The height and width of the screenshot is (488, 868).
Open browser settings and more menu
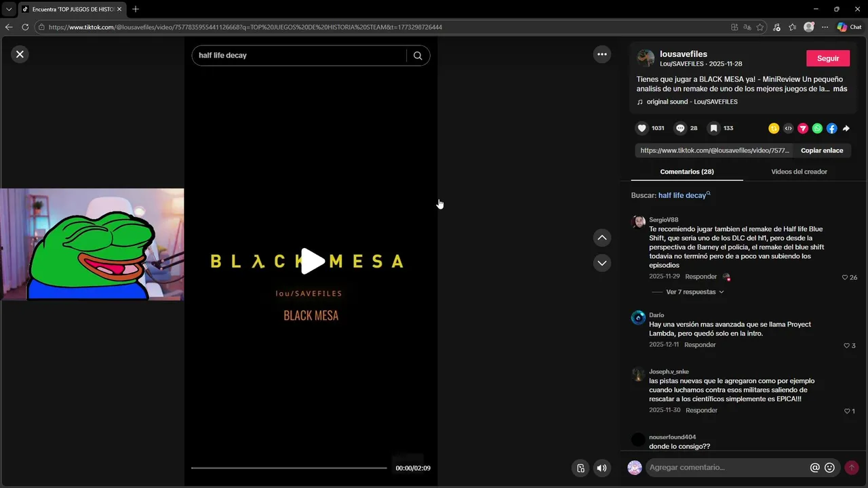tap(825, 27)
